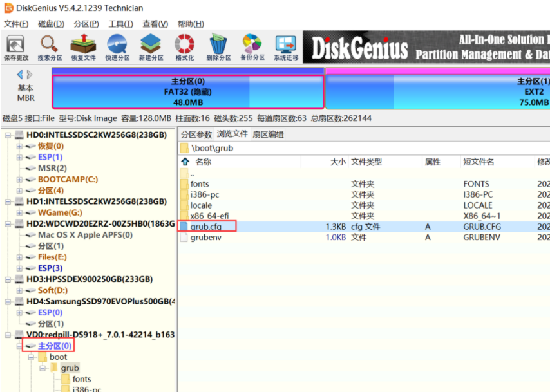Switch to the 浏览文件 tab

pyautogui.click(x=232, y=134)
